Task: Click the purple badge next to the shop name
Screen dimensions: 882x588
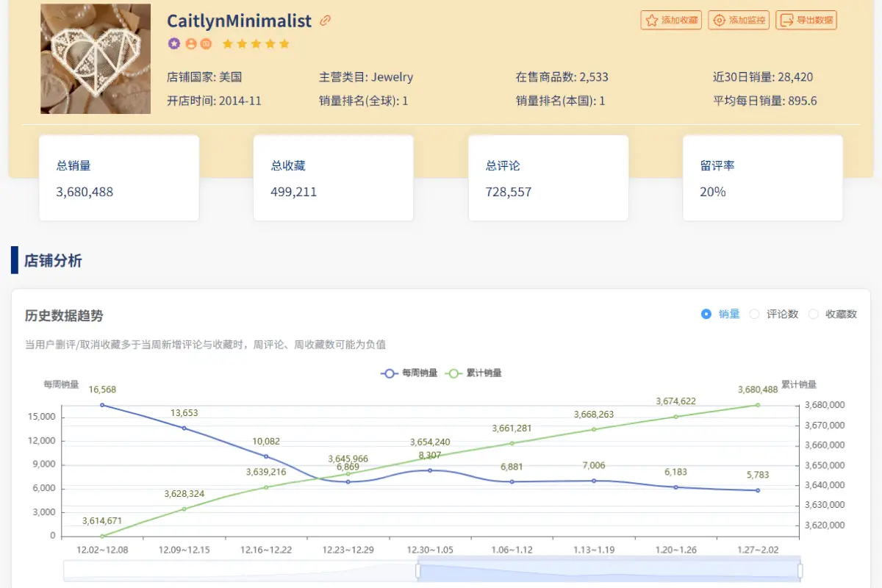Action: click(x=174, y=43)
